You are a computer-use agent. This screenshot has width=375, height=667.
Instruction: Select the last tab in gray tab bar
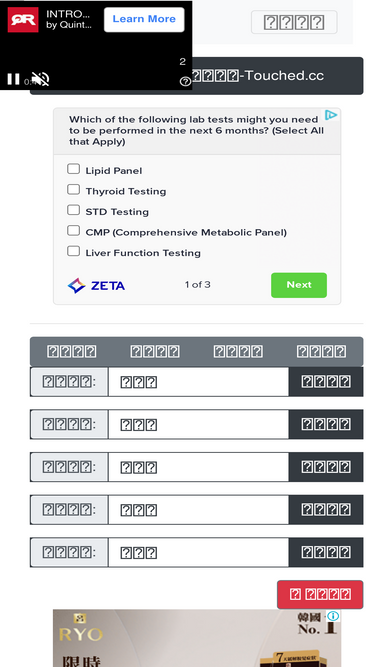[x=321, y=352]
